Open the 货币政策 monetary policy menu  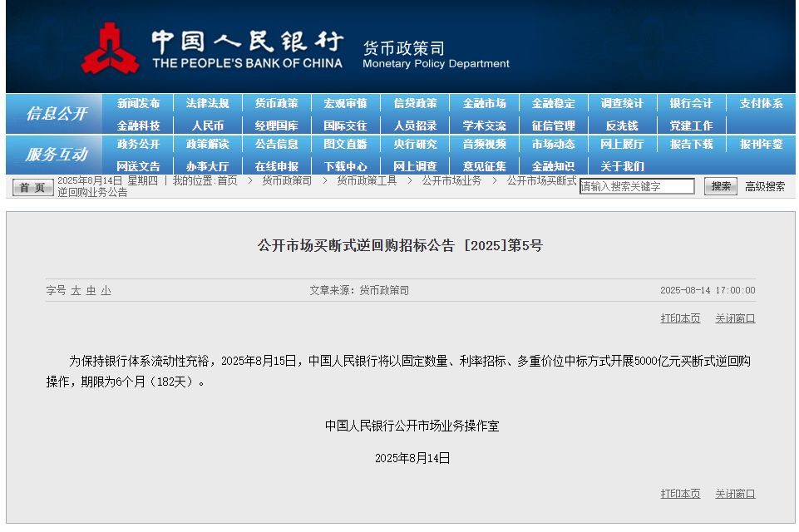pyautogui.click(x=276, y=101)
